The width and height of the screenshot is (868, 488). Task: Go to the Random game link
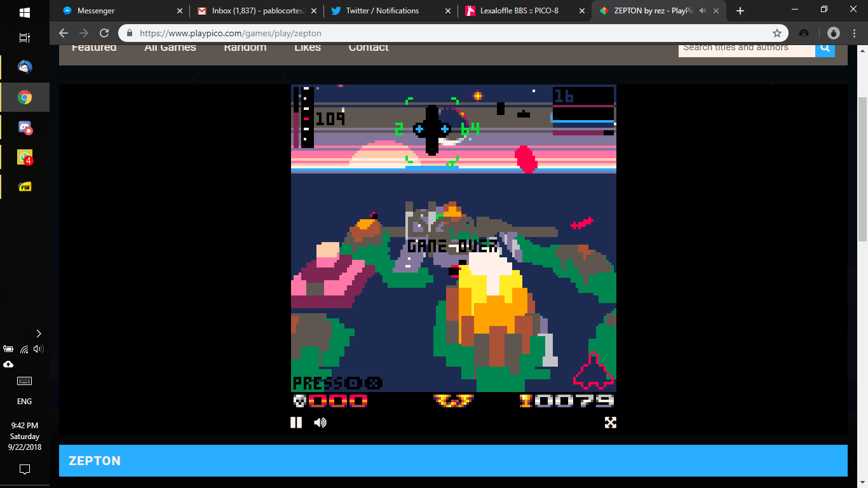245,48
